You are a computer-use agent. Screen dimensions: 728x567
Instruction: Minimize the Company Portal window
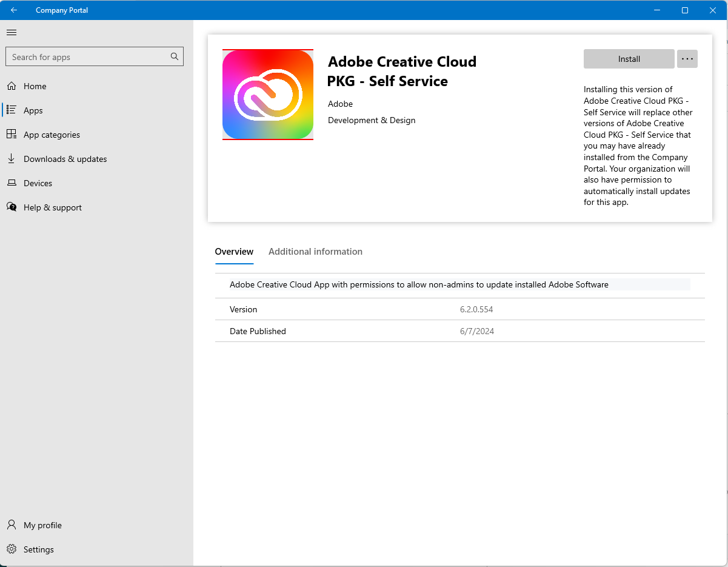click(x=658, y=10)
